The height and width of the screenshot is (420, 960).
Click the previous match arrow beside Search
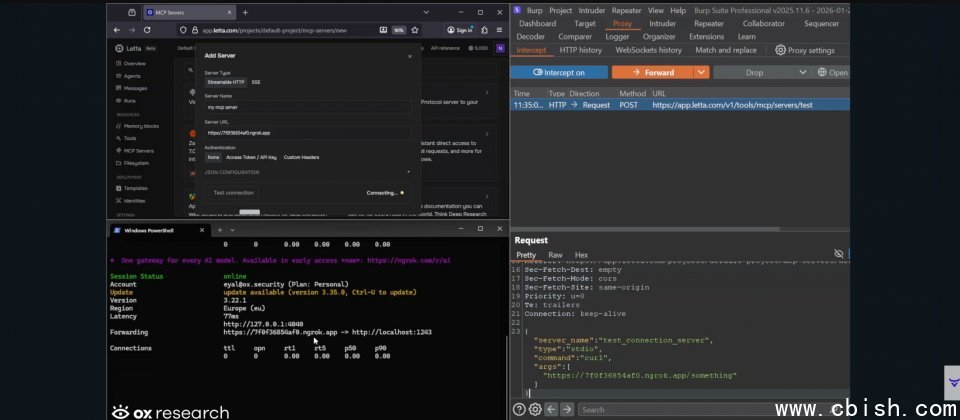pos(551,409)
